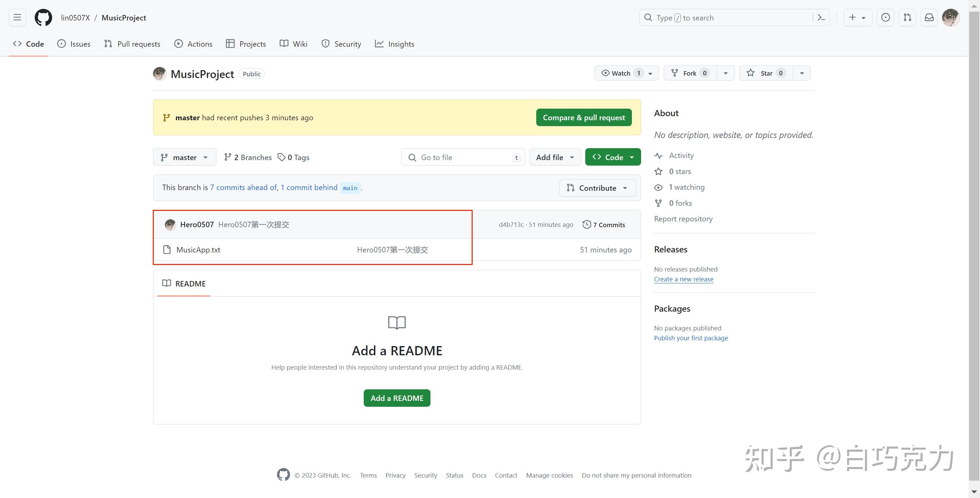The width and height of the screenshot is (980, 498).
Task: Open the issues alert icon near profile
Action: click(885, 17)
